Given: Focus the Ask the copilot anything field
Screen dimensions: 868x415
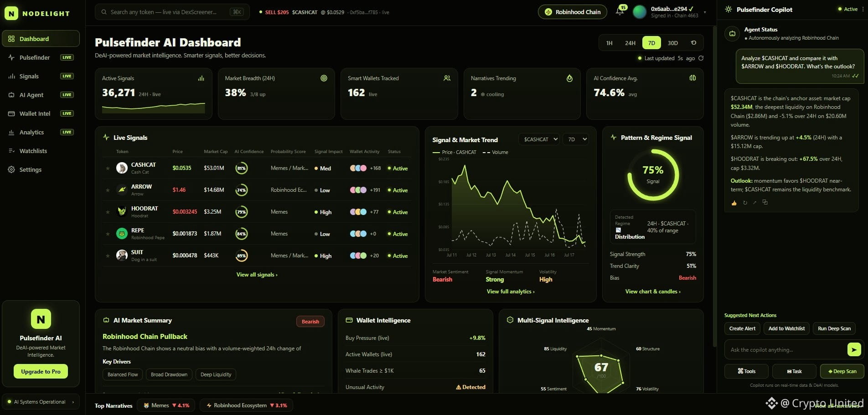Looking at the screenshot, I should [785, 350].
